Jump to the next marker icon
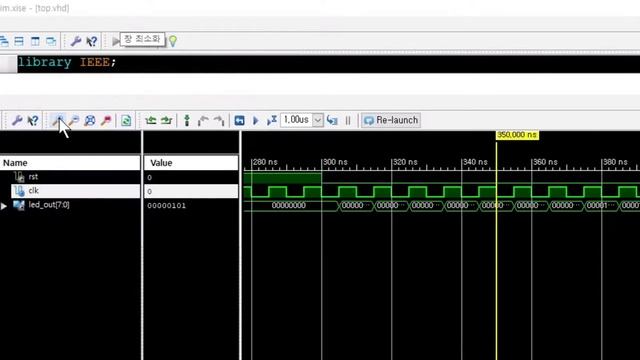 [219, 120]
